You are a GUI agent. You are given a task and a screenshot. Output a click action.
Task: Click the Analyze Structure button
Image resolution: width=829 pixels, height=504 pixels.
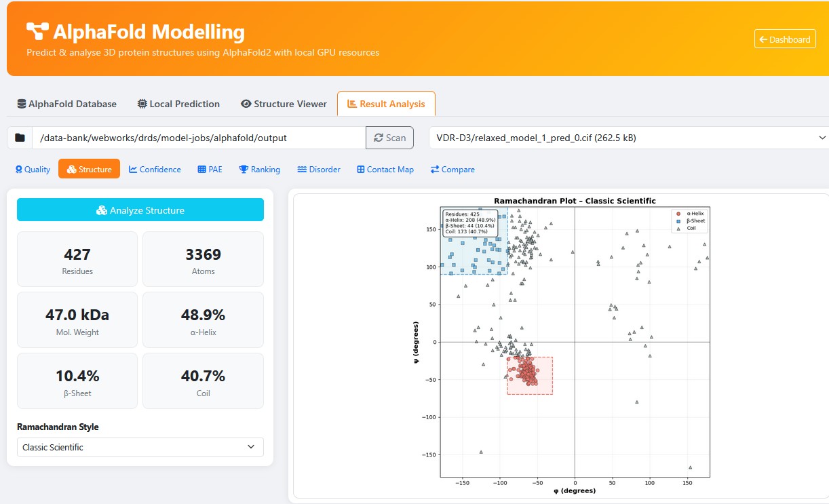[x=140, y=210]
